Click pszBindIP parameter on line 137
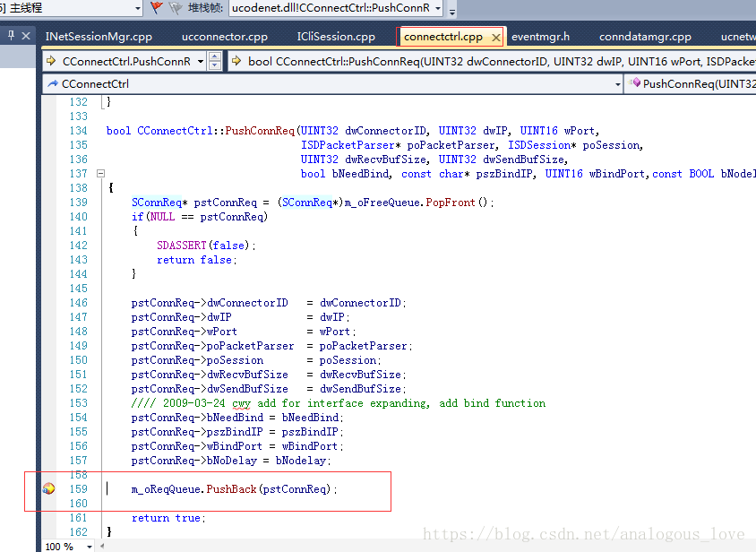This screenshot has height=552, width=756. (x=504, y=174)
